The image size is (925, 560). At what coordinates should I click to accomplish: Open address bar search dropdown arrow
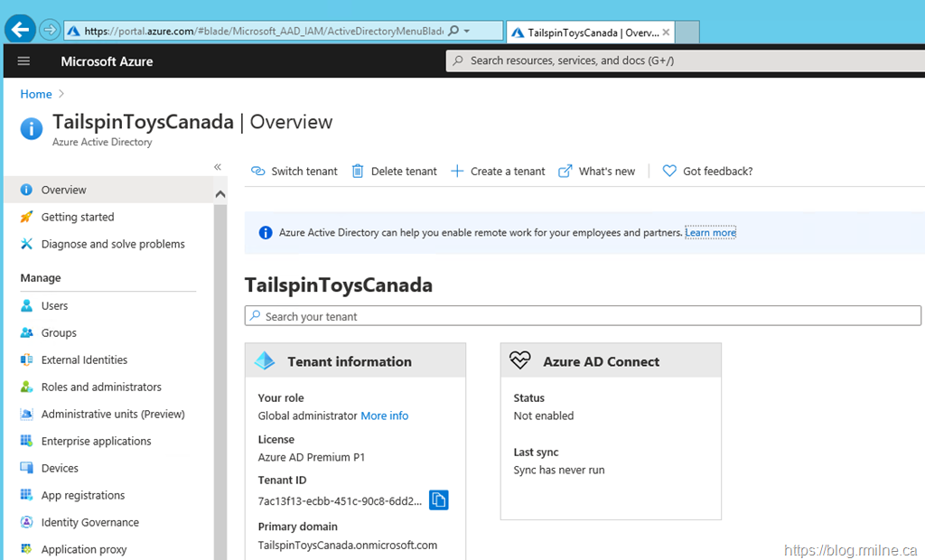tap(466, 31)
